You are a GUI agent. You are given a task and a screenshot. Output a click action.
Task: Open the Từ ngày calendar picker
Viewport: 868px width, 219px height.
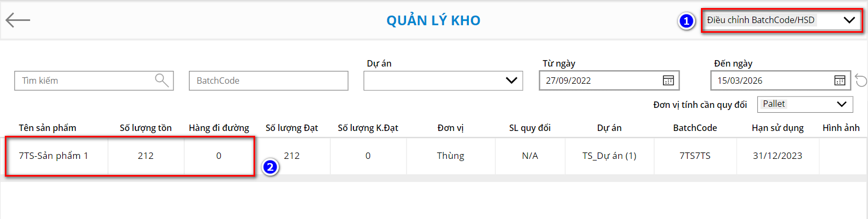click(668, 81)
